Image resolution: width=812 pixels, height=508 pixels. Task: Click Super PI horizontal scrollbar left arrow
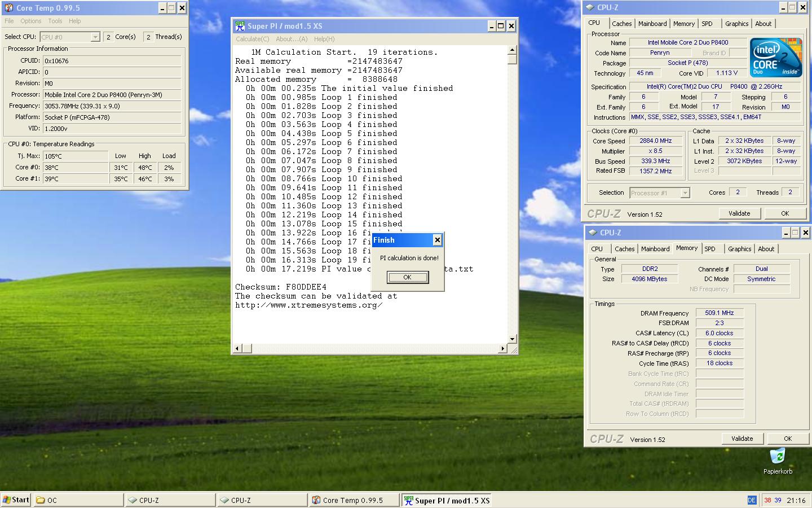(238, 349)
